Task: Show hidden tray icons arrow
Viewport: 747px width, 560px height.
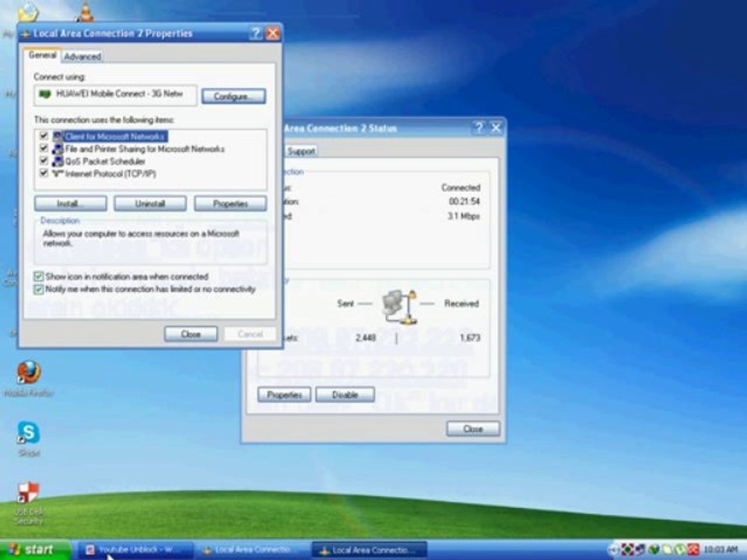Action: (x=614, y=551)
